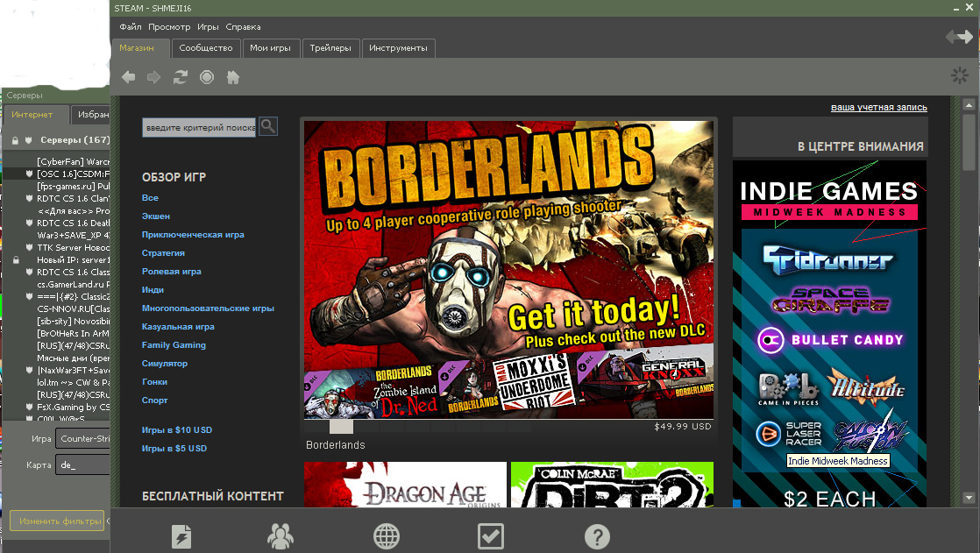Browse Спорт category
This screenshot has width=980, height=553.
(x=154, y=400)
